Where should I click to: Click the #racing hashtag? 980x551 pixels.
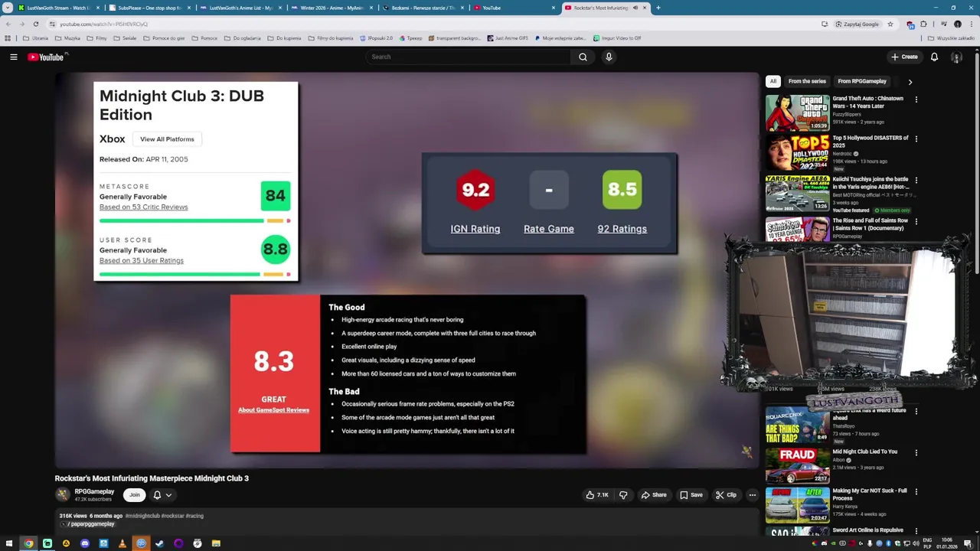(194, 516)
